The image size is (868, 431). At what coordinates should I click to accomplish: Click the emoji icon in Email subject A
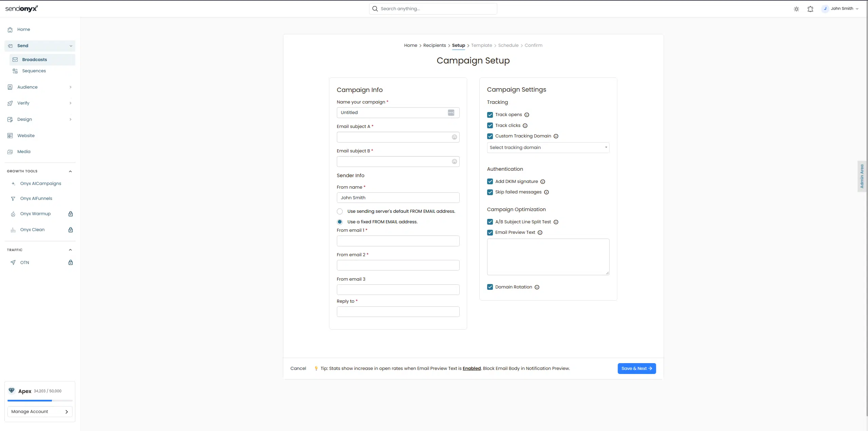(454, 137)
